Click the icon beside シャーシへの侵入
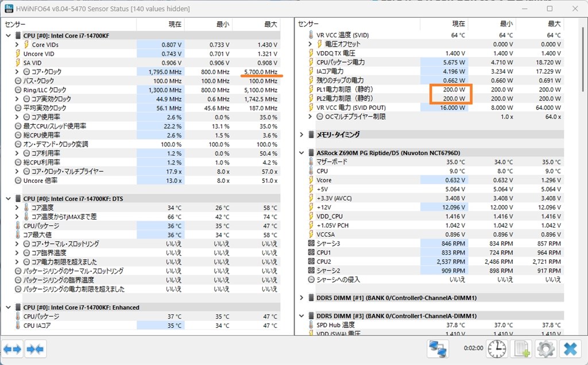588x365 pixels. click(x=311, y=279)
